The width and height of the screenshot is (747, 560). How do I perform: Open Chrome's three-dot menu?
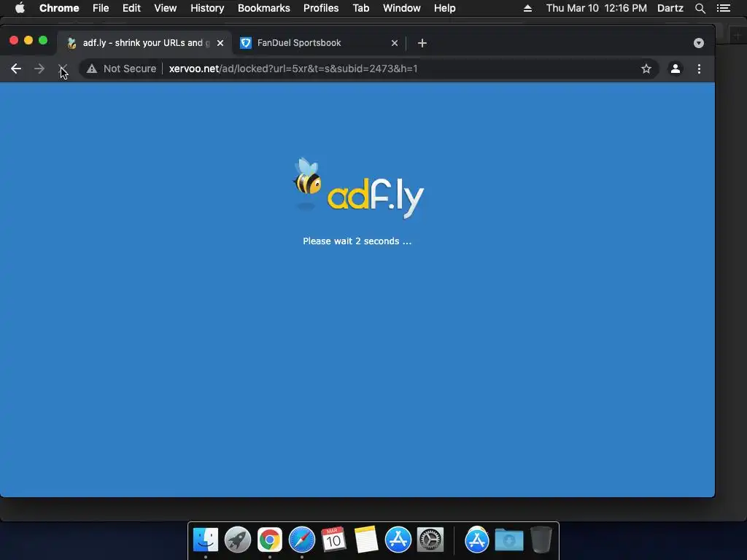[699, 69]
